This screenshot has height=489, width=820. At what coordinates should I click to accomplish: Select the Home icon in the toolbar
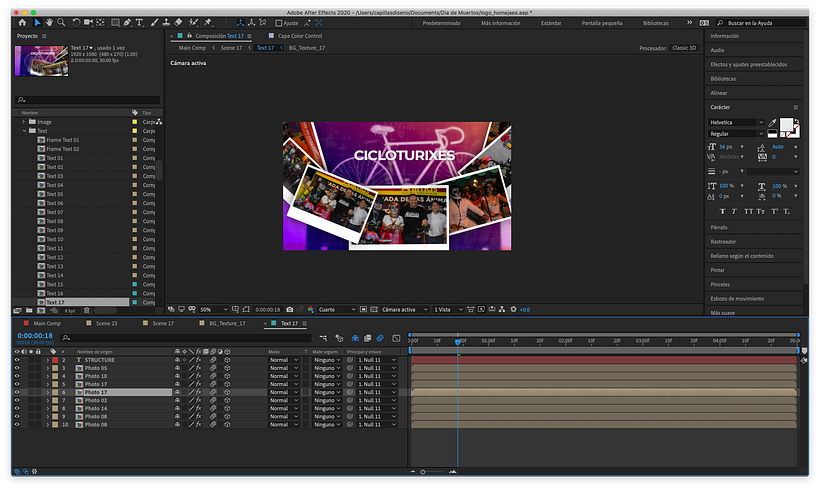[22, 22]
